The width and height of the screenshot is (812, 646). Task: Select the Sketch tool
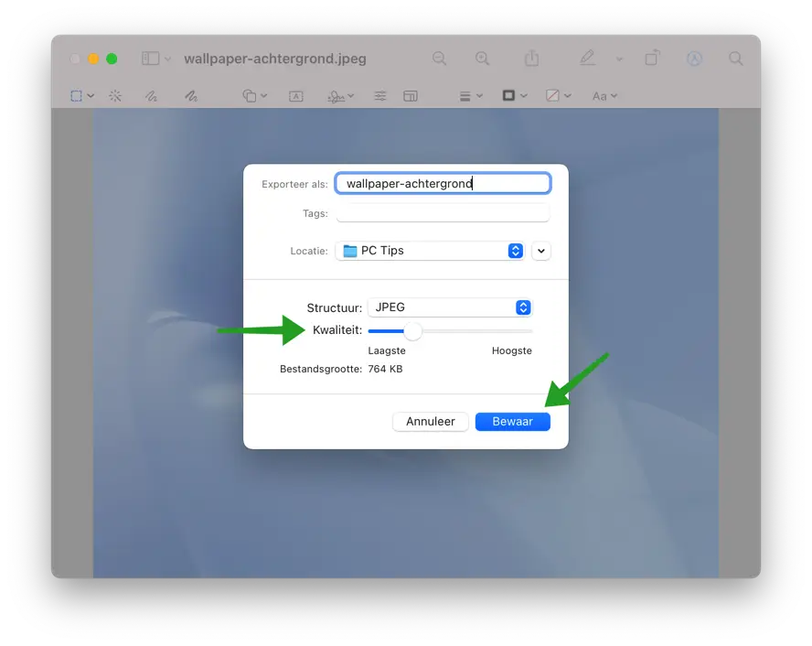click(151, 96)
